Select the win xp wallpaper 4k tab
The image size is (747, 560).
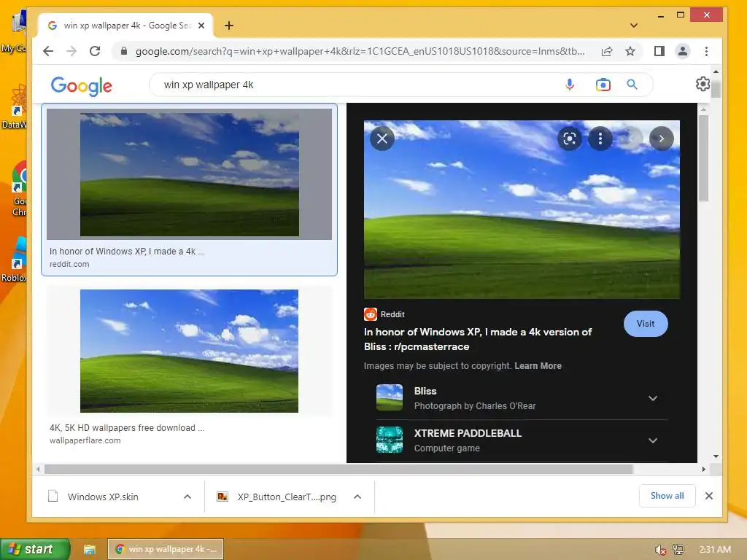click(x=125, y=26)
